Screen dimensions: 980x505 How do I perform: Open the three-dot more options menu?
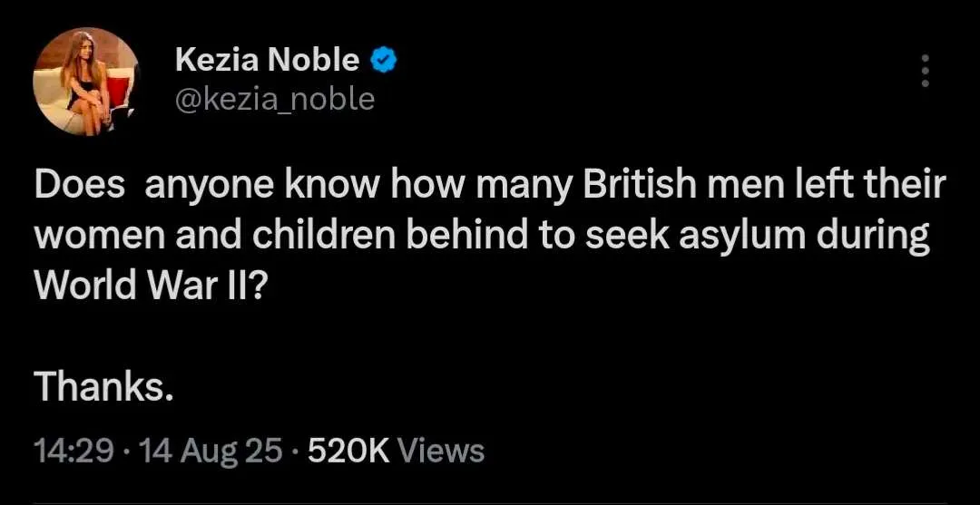tap(925, 71)
